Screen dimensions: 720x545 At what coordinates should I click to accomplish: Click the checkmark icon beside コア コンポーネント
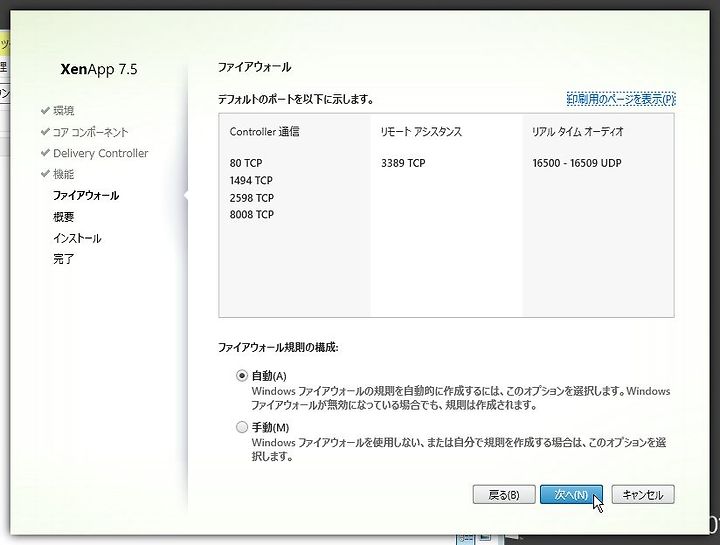(45, 132)
